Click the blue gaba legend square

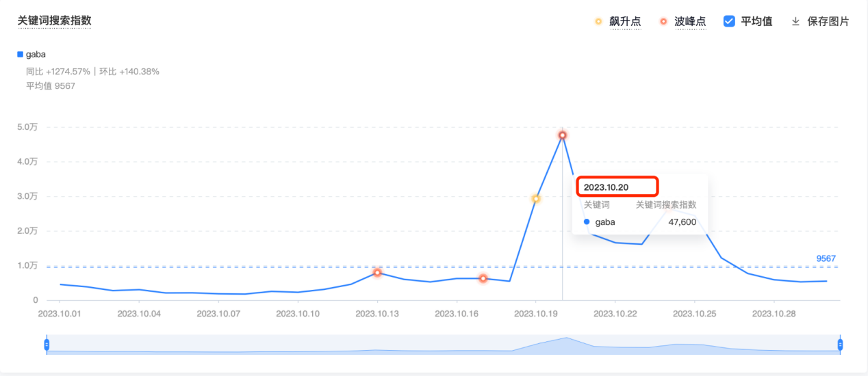(x=20, y=54)
